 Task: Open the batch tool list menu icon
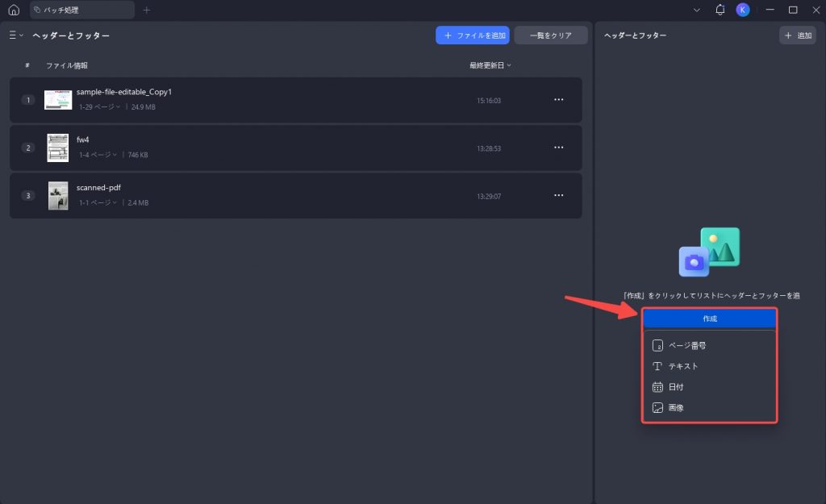(16, 35)
